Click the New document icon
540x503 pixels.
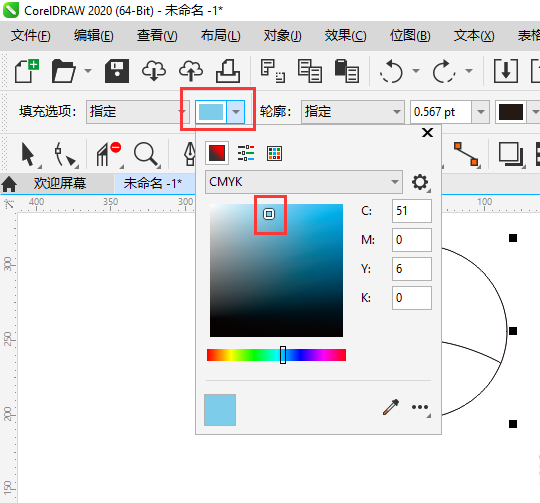click(27, 71)
